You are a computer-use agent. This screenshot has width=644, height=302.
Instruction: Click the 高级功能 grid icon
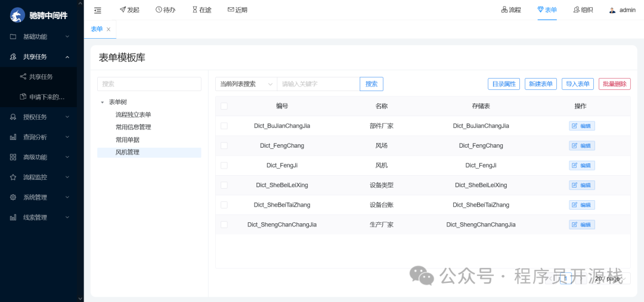(x=13, y=157)
